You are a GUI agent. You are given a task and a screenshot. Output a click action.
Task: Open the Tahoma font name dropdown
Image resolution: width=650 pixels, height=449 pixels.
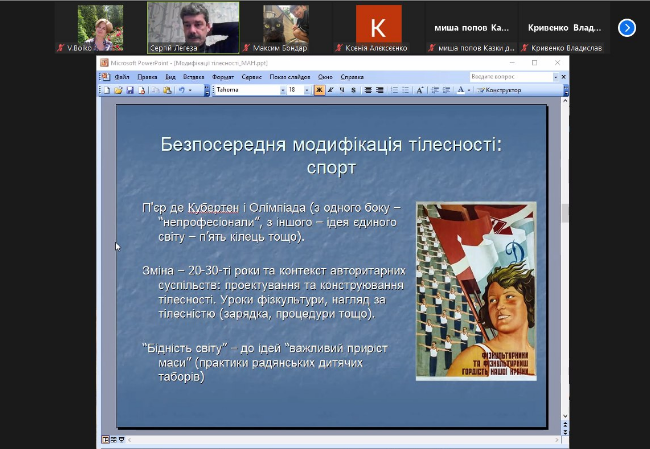(283, 90)
